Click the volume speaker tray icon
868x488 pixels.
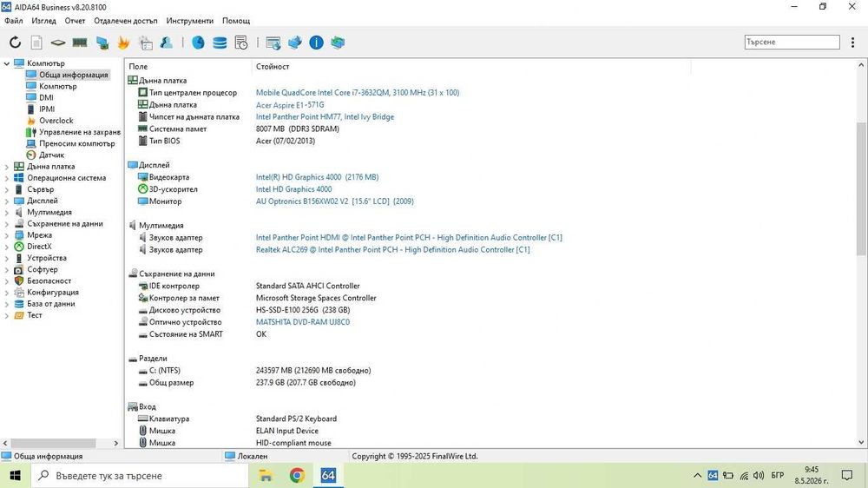[x=759, y=475]
